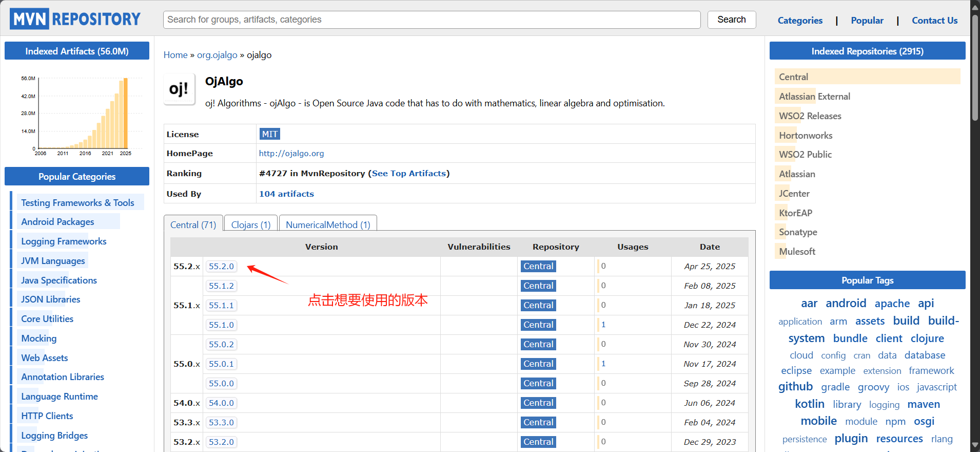Click the MIT license badge
This screenshot has height=452, width=980.
point(270,134)
